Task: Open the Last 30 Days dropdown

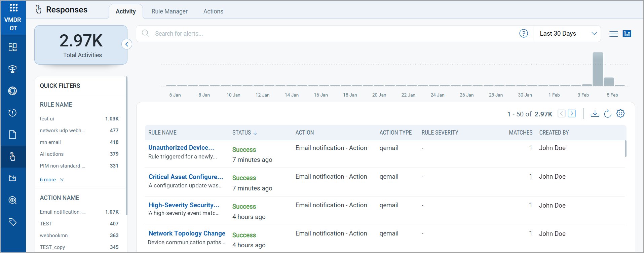Action: pos(567,34)
